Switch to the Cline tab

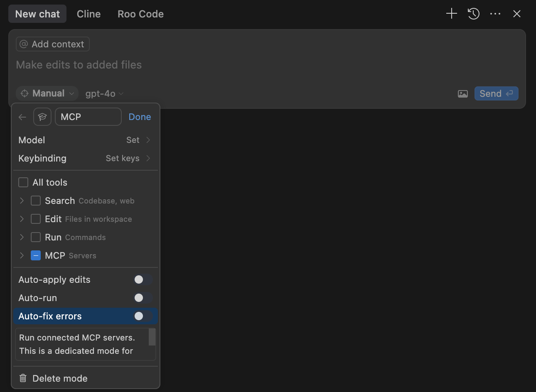[89, 14]
